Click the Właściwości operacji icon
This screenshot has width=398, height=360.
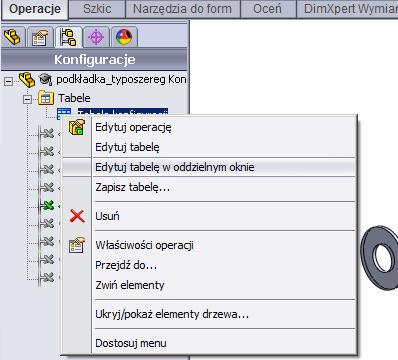point(77,245)
